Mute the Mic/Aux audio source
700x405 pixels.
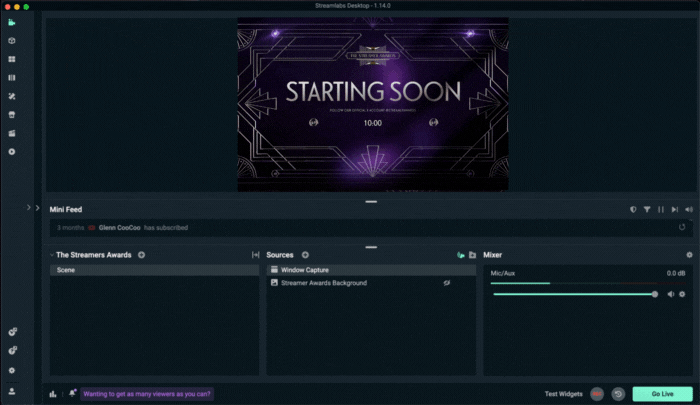click(x=671, y=294)
